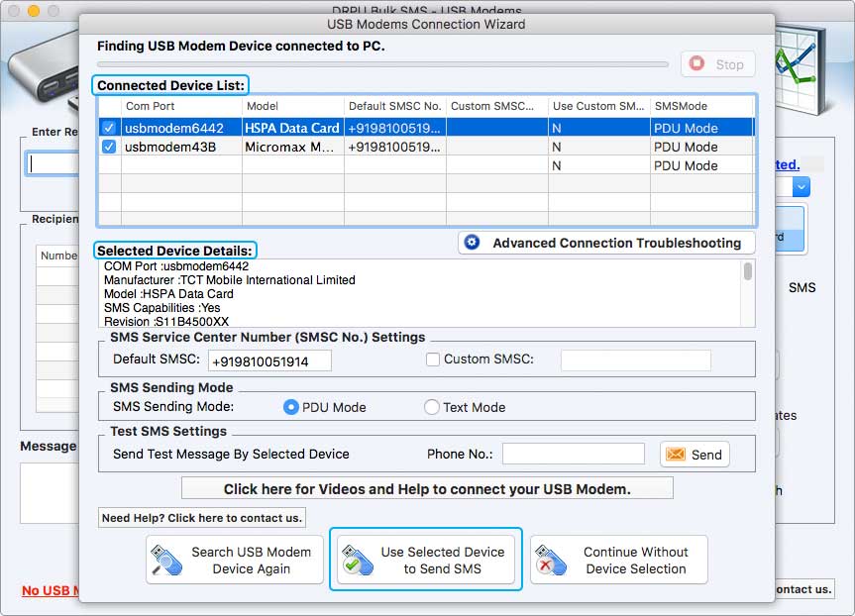Click the Phone No. input field
Viewport: 855px width, 616px height.
573,454
